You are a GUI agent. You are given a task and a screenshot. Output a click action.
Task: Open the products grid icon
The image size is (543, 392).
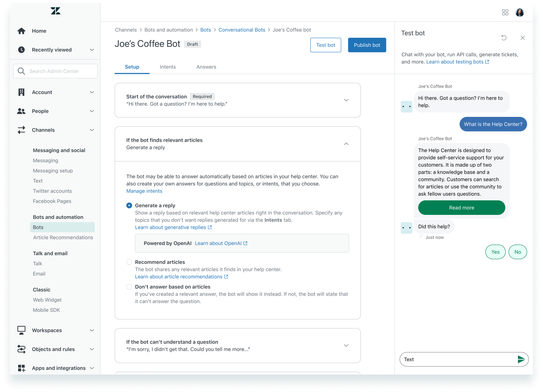505,13
